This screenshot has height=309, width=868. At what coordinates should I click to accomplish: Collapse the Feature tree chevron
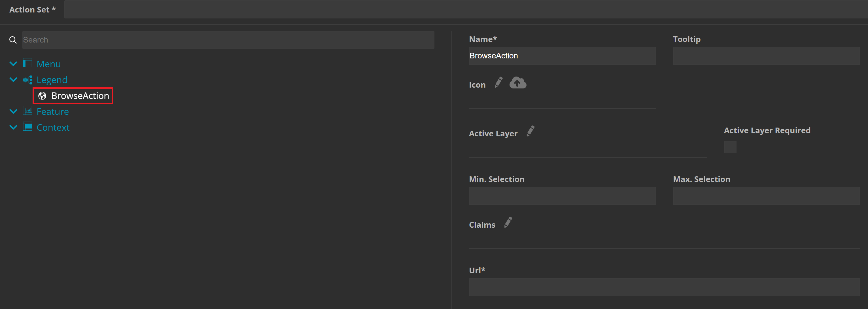(14, 111)
